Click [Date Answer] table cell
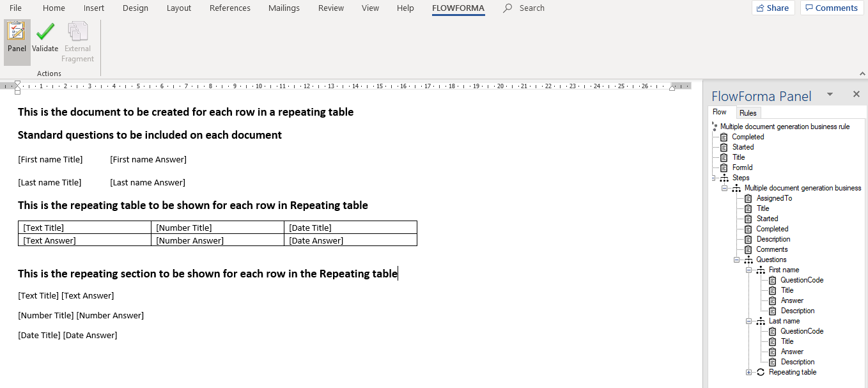Viewport: 868px width, 388px height. pyautogui.click(x=351, y=240)
